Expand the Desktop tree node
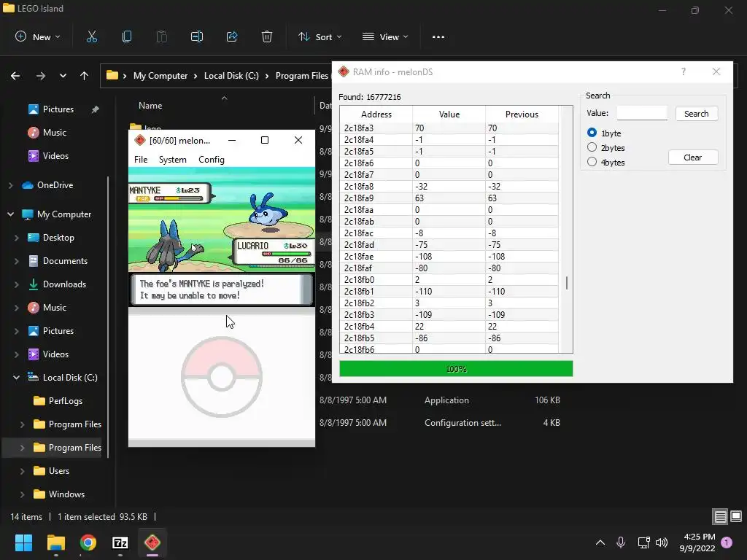This screenshot has height=560, width=747. [x=16, y=238]
